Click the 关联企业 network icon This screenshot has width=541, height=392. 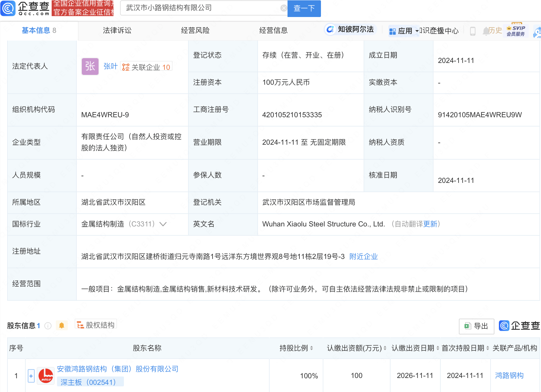126,67
